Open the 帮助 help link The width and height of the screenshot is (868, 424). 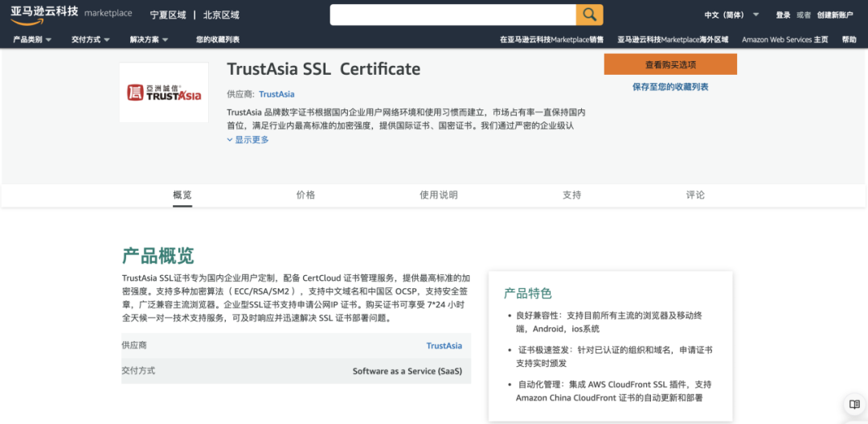(x=850, y=39)
